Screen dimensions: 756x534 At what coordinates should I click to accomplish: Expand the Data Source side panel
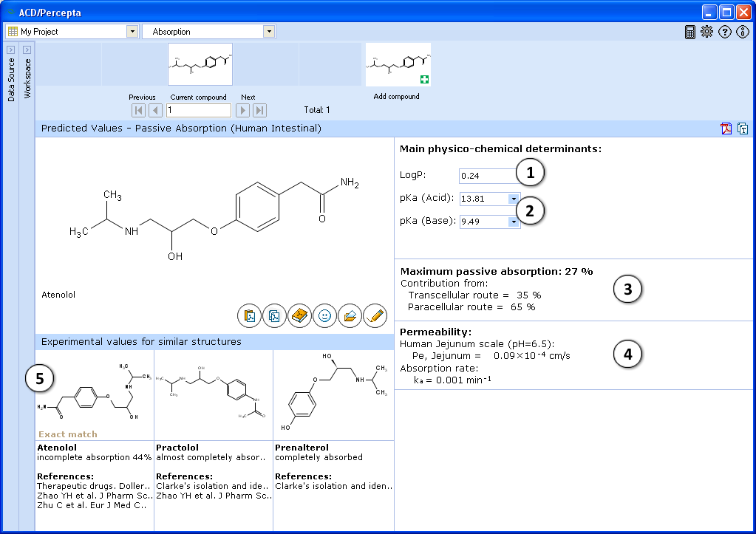10,49
